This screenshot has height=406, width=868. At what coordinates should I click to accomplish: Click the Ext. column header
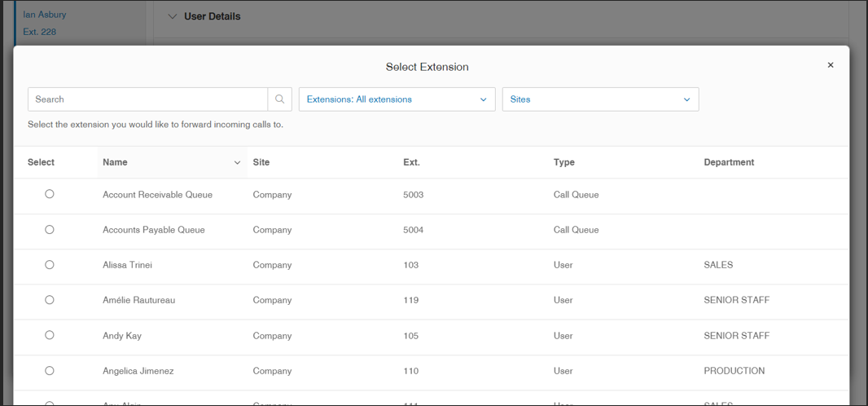click(x=411, y=162)
